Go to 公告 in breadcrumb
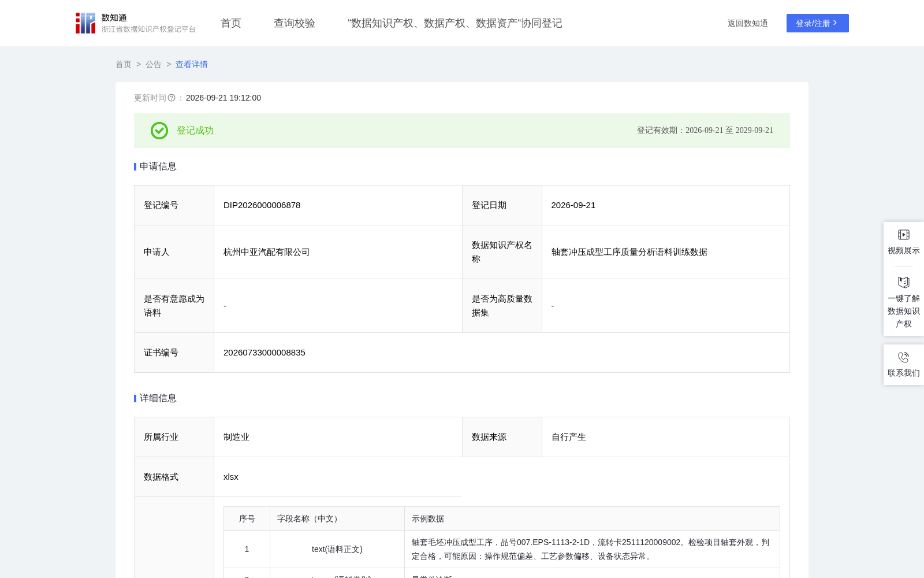This screenshot has height=578, width=924. point(154,64)
